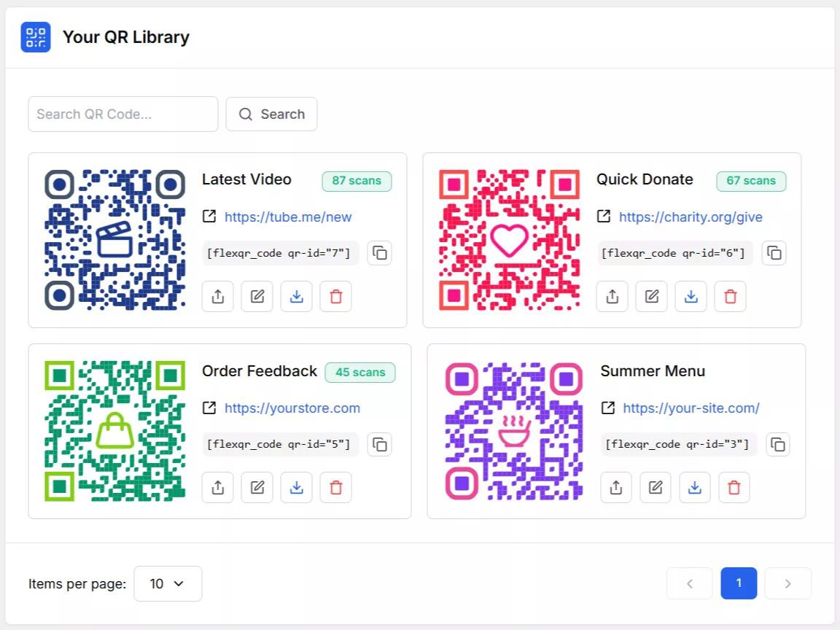840x630 pixels.
Task: Copy the qr-id="3" shortcode
Action: pos(778,444)
